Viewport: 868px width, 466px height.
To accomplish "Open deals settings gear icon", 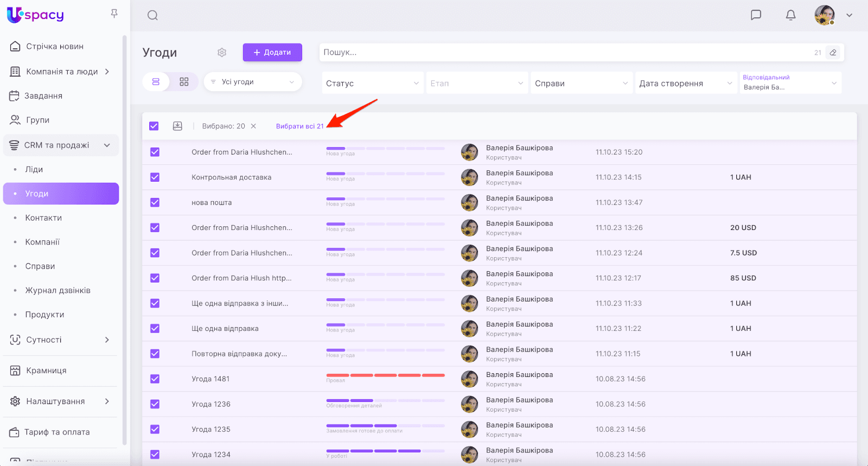I will (x=222, y=53).
